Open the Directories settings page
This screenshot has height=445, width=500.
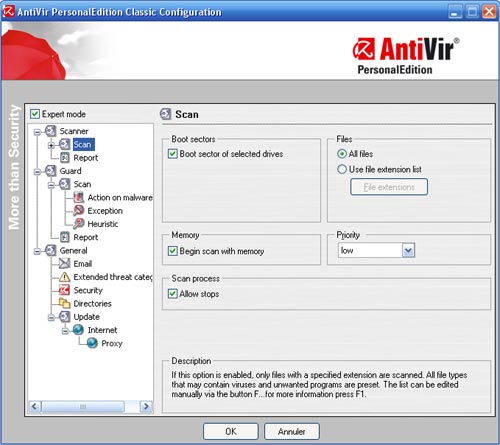point(92,303)
